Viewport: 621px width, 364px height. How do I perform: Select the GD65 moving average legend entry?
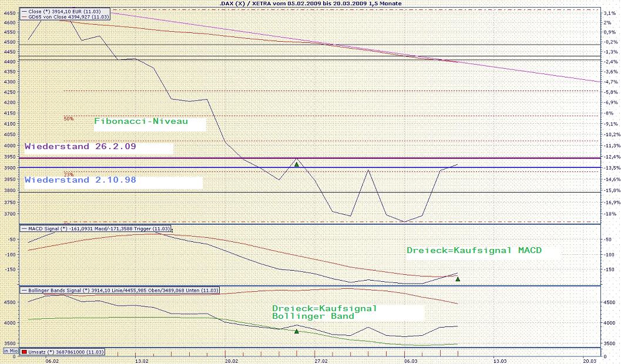click(66, 17)
